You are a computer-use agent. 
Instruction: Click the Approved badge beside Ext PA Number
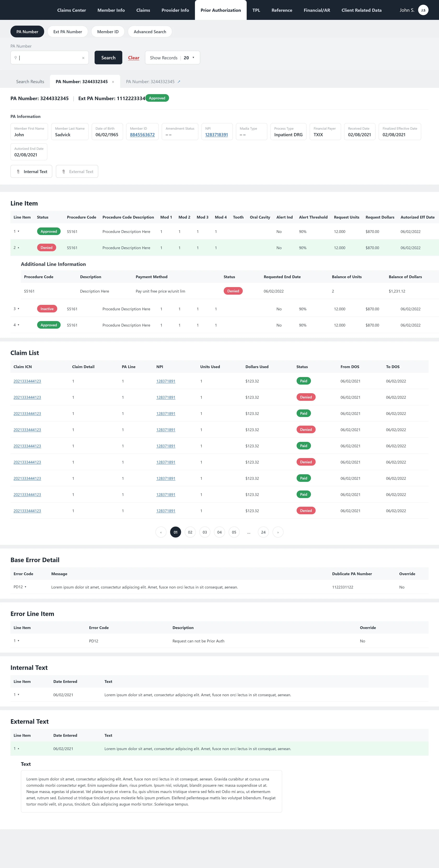coord(157,98)
